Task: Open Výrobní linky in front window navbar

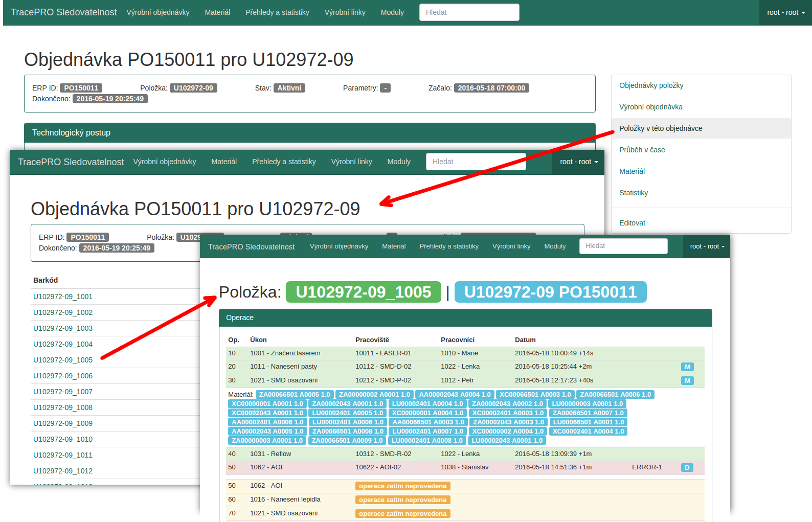Action: (511, 246)
